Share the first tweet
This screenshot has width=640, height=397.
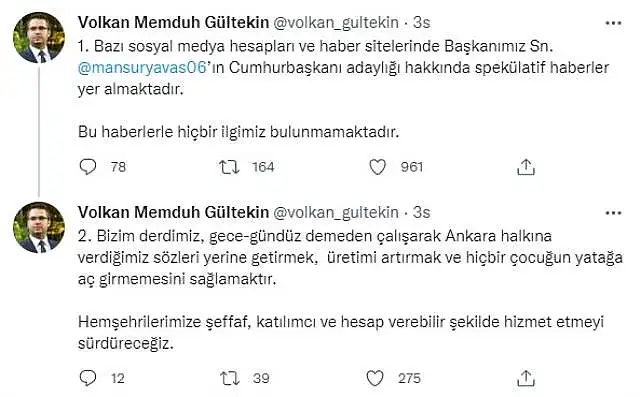coord(526,167)
